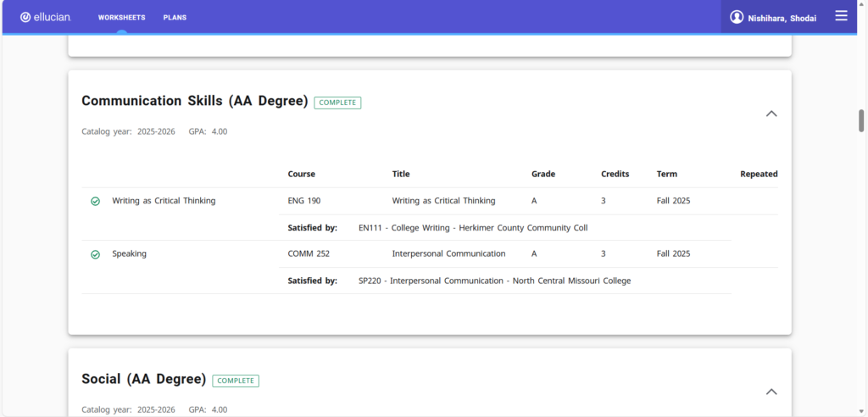Click the page's vertical scrollbar thumb
Image resolution: width=868 pixels, height=417 pixels.
click(x=861, y=120)
